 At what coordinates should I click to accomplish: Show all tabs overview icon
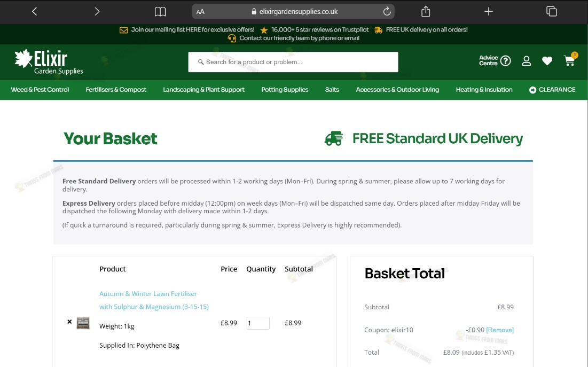click(x=551, y=11)
